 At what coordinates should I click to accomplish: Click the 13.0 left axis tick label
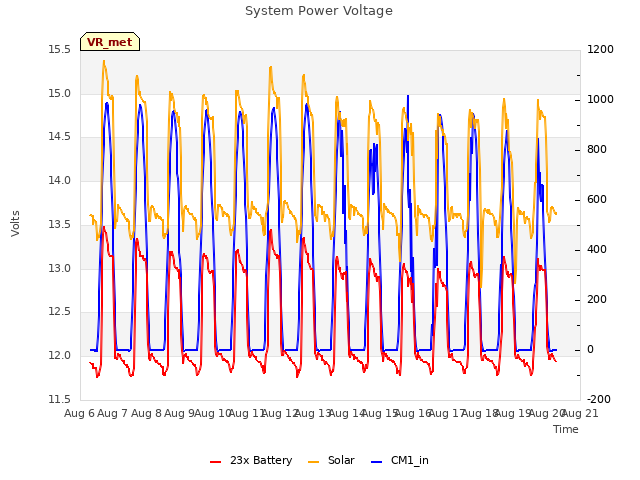pos(60,268)
